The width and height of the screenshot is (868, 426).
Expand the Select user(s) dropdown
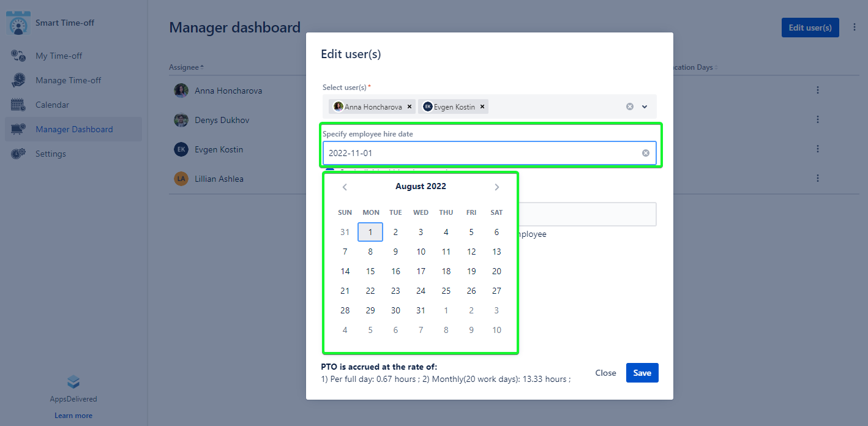pyautogui.click(x=645, y=106)
